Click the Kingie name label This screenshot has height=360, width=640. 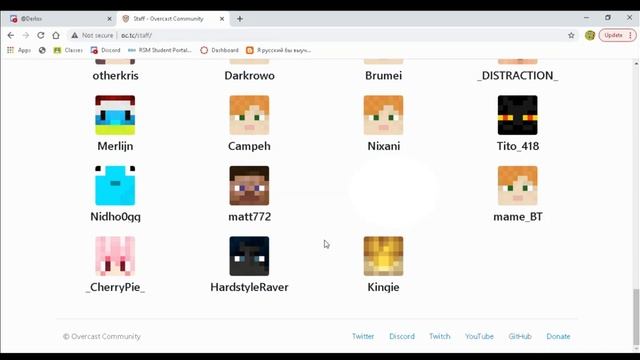tap(383, 287)
